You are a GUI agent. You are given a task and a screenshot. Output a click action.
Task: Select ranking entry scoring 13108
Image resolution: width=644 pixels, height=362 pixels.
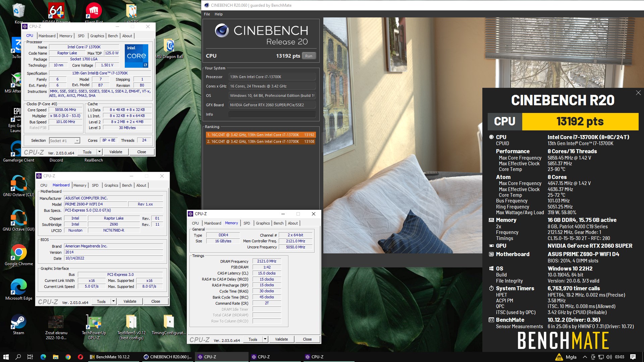261,141
